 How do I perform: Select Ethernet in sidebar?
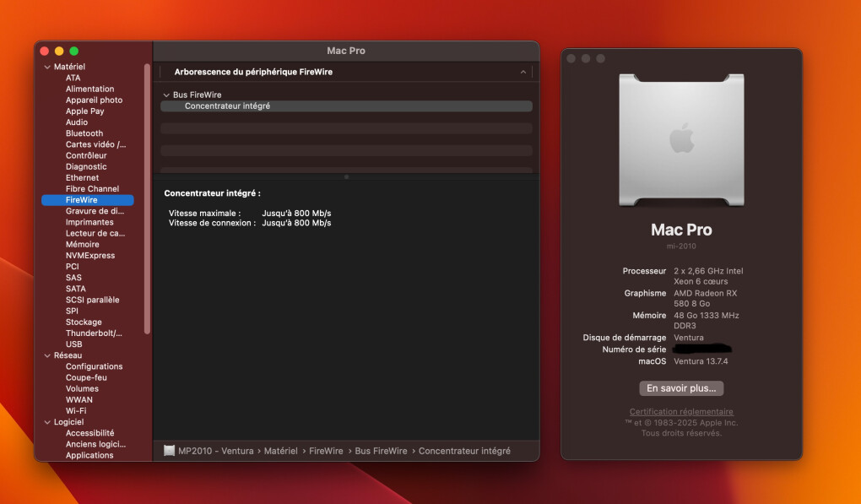(x=83, y=178)
